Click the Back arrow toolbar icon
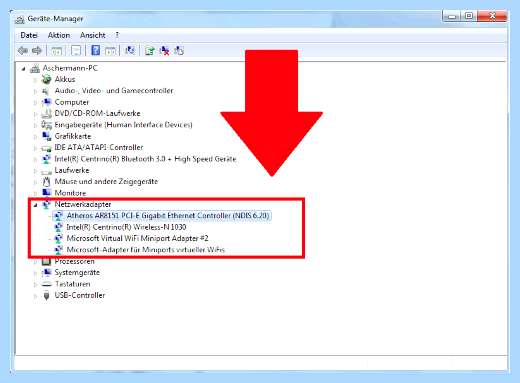520x383 pixels. pos(23,51)
